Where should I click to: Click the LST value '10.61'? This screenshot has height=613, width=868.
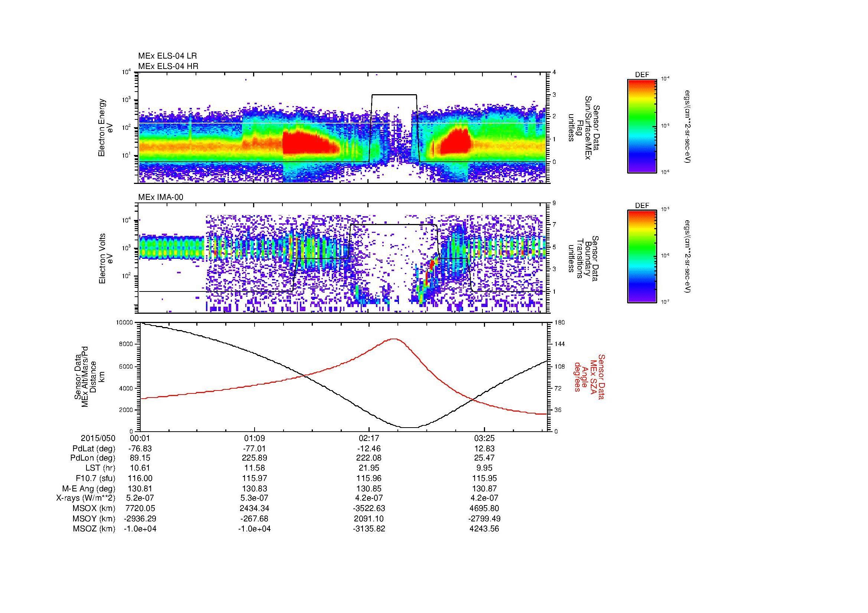(140, 468)
